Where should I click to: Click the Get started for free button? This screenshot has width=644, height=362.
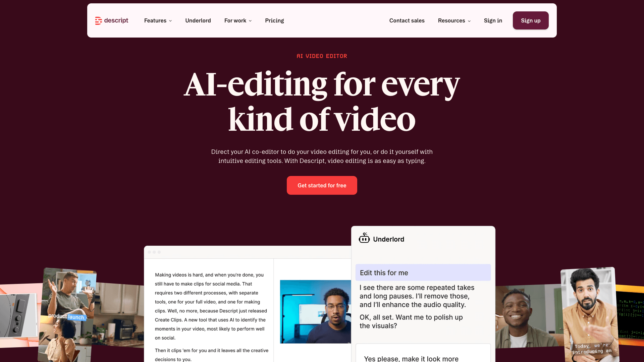tap(322, 185)
